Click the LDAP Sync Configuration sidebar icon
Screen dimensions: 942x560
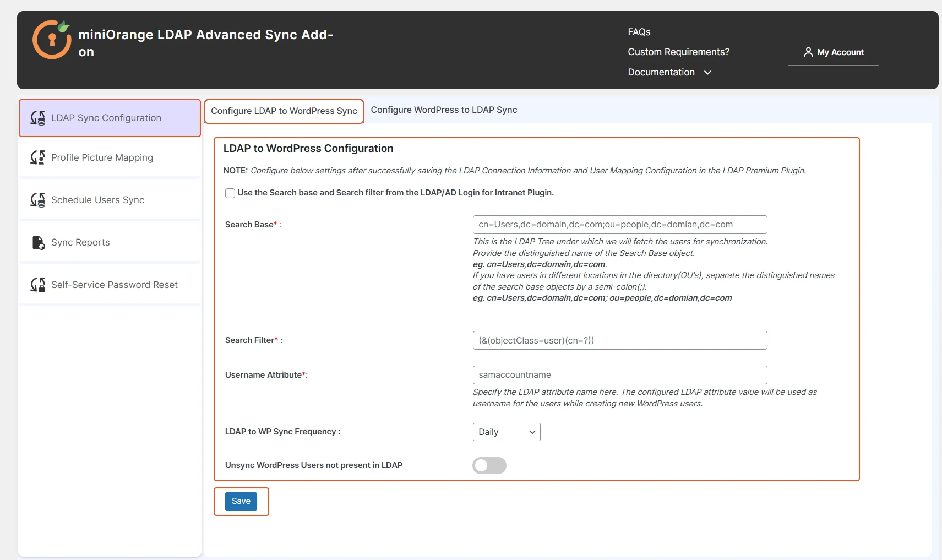point(38,118)
